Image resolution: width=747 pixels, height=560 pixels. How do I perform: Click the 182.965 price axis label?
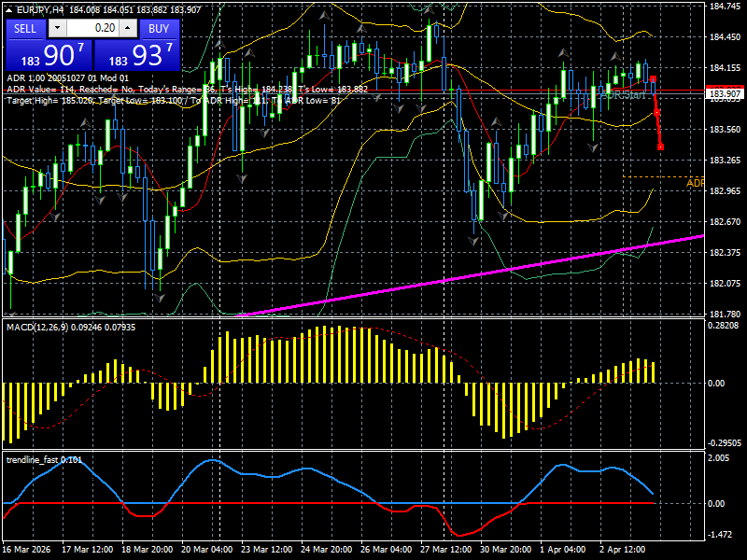coord(726,191)
